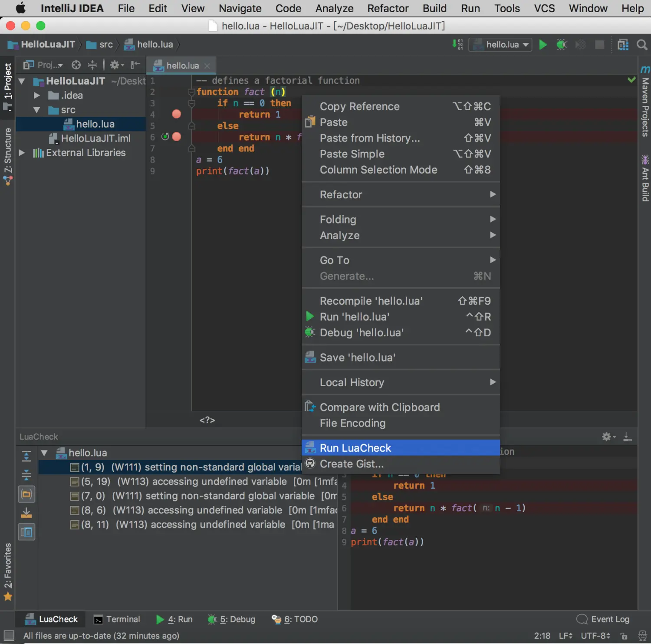Collapse the HelloLuaJIT project root node
The width and height of the screenshot is (651, 644).
coord(22,81)
